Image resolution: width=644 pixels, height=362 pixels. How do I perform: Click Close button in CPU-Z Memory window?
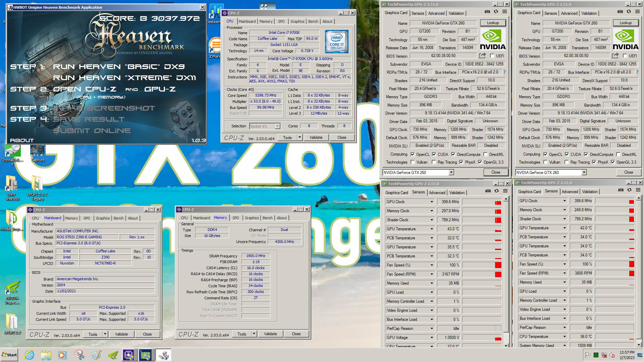(296, 334)
